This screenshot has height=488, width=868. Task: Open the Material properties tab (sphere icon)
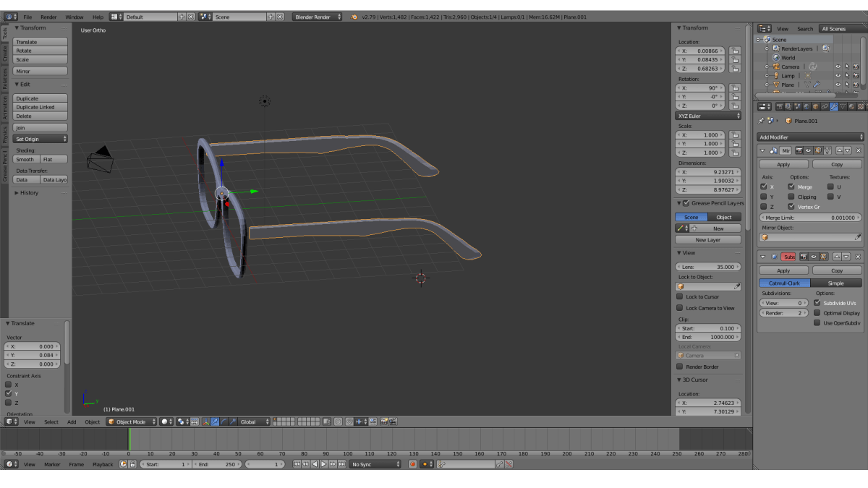coord(852,107)
